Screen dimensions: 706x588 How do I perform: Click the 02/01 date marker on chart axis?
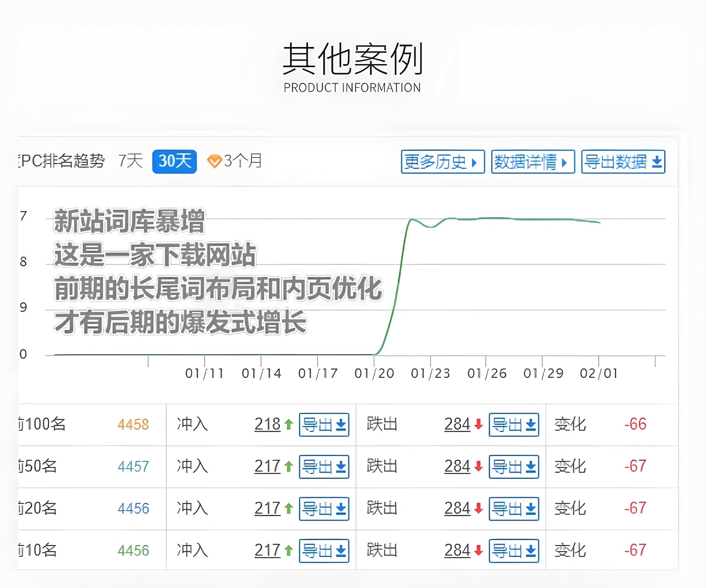(x=599, y=373)
